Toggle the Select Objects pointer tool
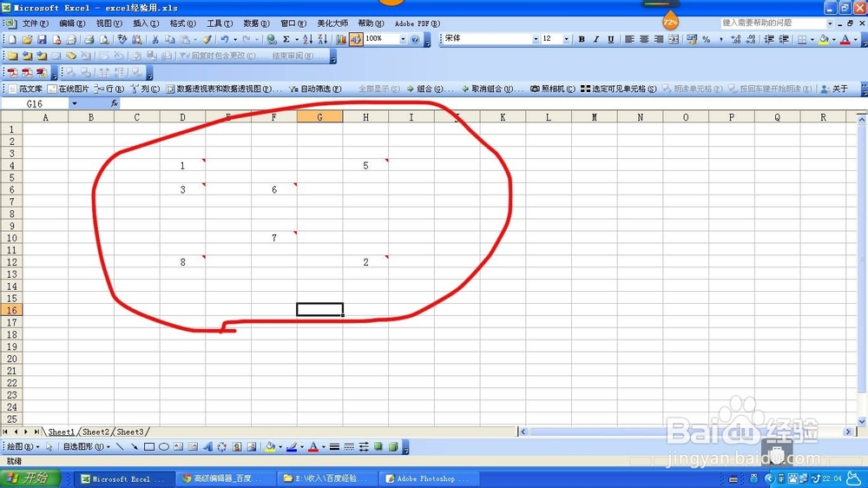 point(49,447)
